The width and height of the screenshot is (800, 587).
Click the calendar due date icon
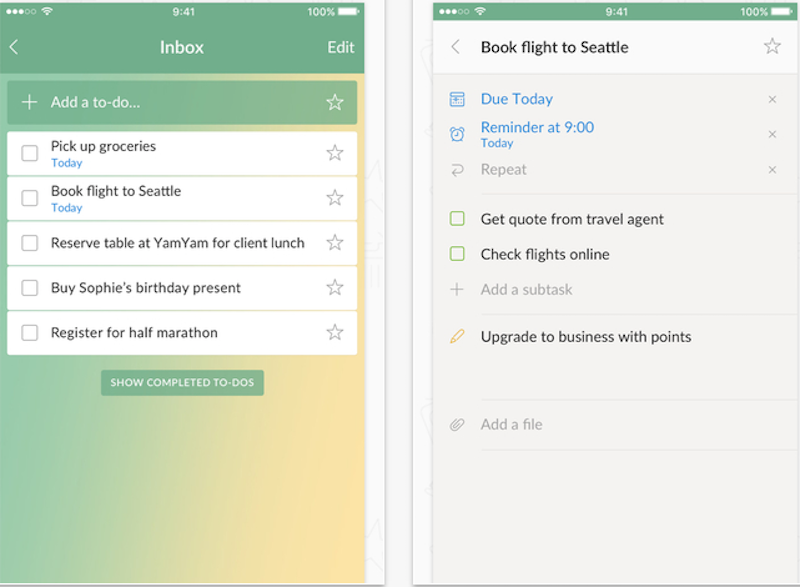(x=457, y=99)
